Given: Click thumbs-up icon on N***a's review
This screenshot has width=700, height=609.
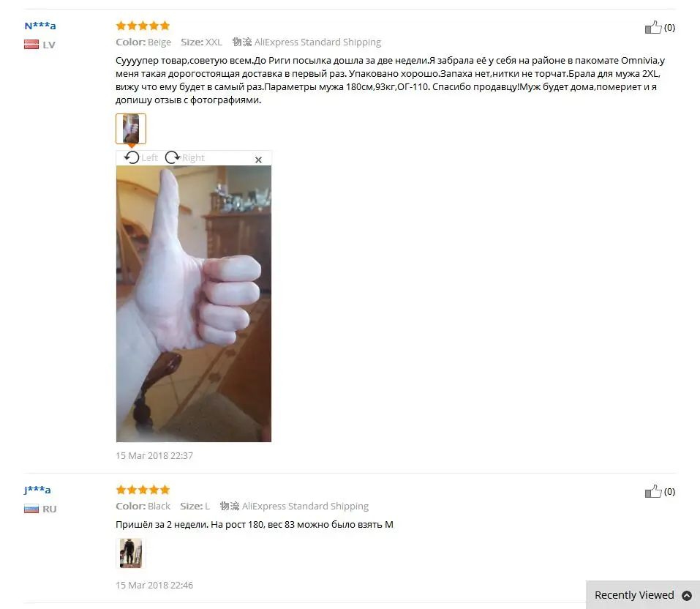Looking at the screenshot, I should [653, 27].
